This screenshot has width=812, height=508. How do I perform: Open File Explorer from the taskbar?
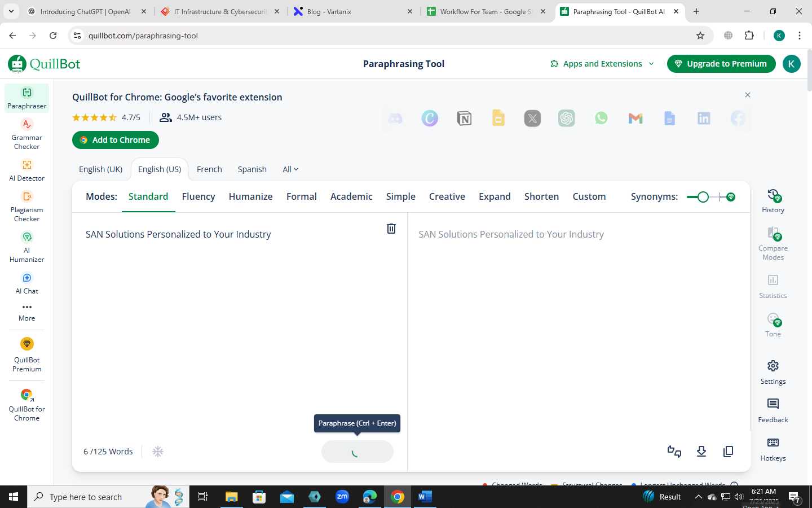[231, 497]
